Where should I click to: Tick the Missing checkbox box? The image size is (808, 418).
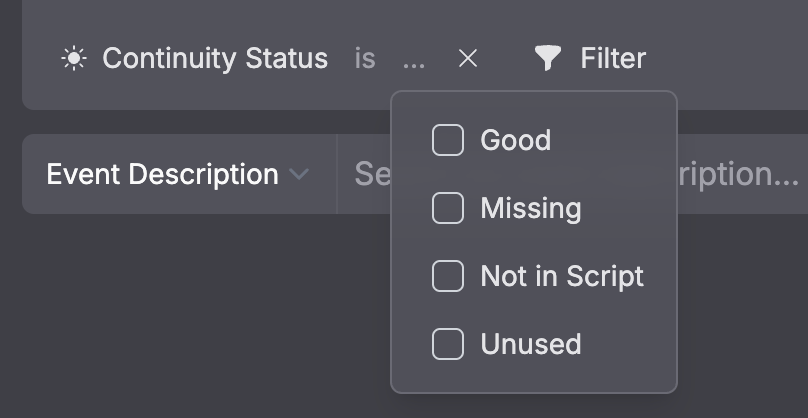point(448,208)
